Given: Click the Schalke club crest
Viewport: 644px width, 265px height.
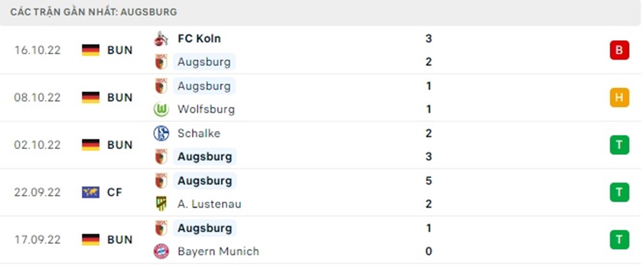Looking at the screenshot, I should pos(160,133).
